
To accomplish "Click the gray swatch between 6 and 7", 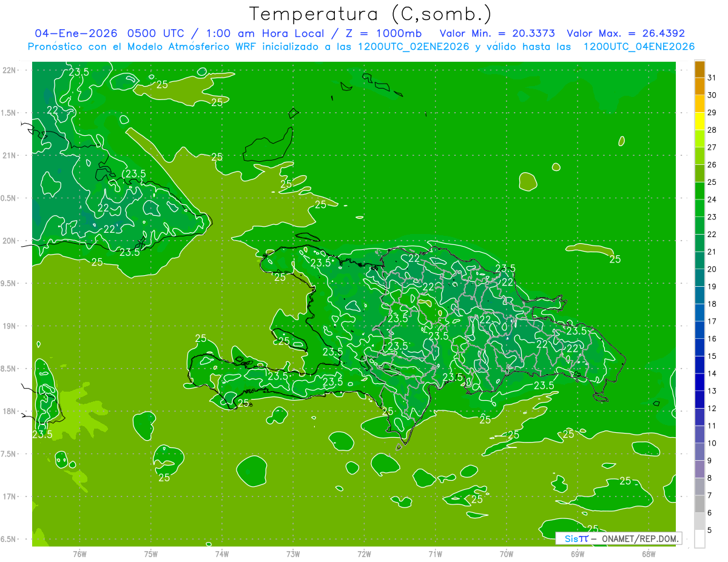I will [x=699, y=504].
